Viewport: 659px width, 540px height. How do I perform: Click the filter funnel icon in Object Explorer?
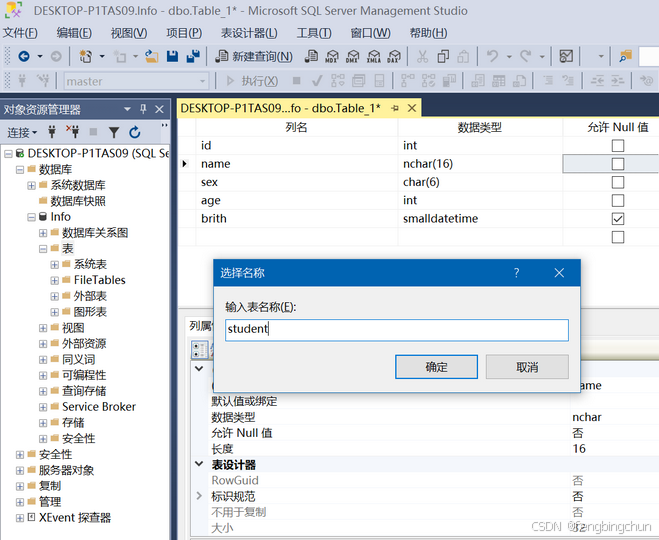[x=114, y=132]
